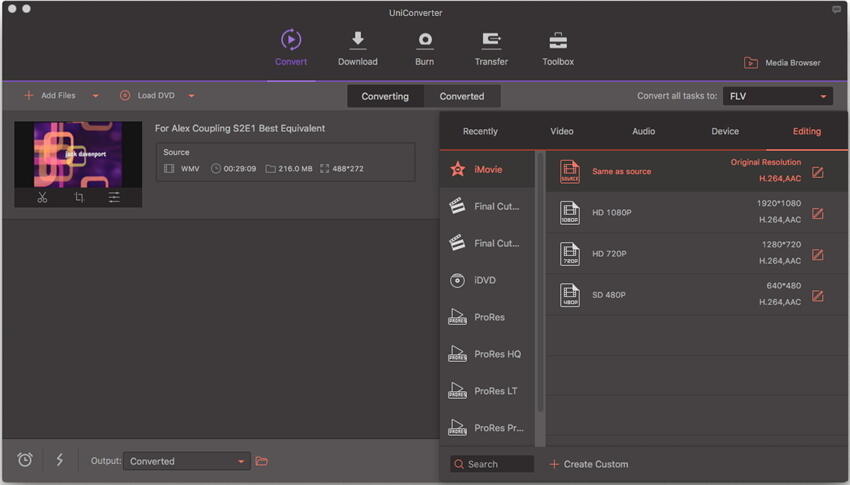Click the iMovie star icon
Screen dimensions: 850x485
click(458, 169)
